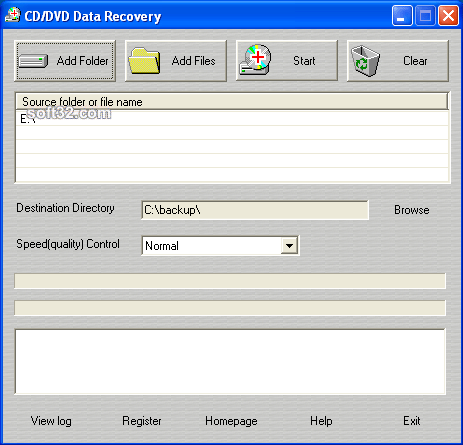Click inside the log output box
The width and height of the screenshot is (463, 445).
click(x=230, y=362)
